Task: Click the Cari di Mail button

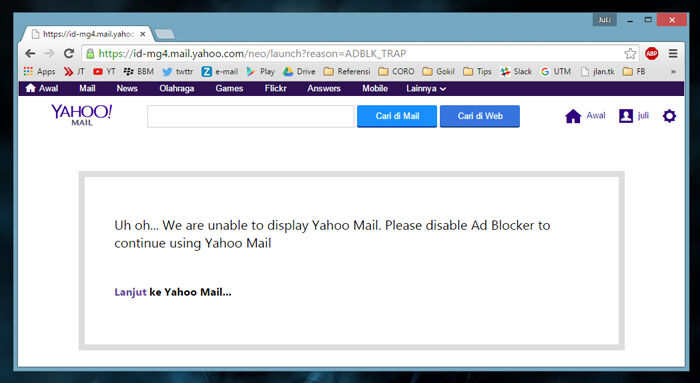Action: 397,116
